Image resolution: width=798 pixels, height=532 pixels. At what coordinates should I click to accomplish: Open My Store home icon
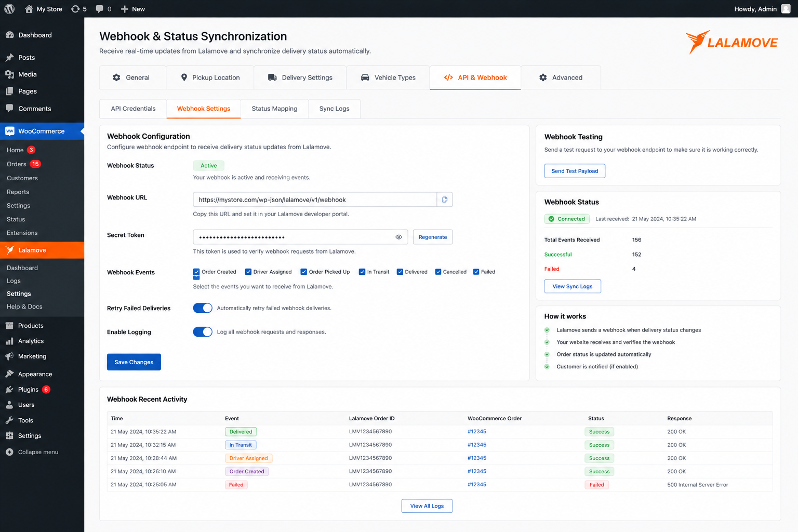coord(29,9)
